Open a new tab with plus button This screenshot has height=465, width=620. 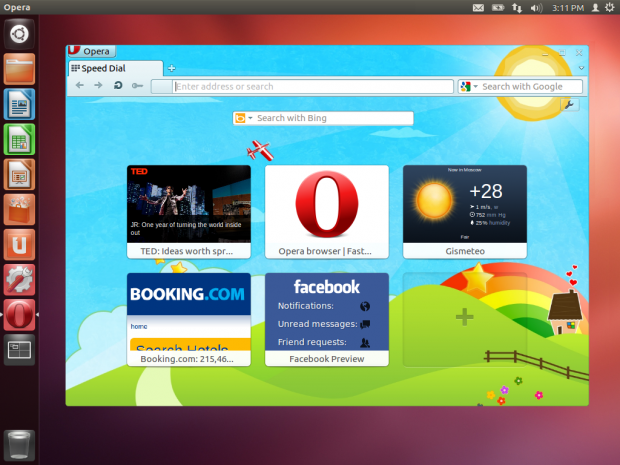[x=172, y=68]
